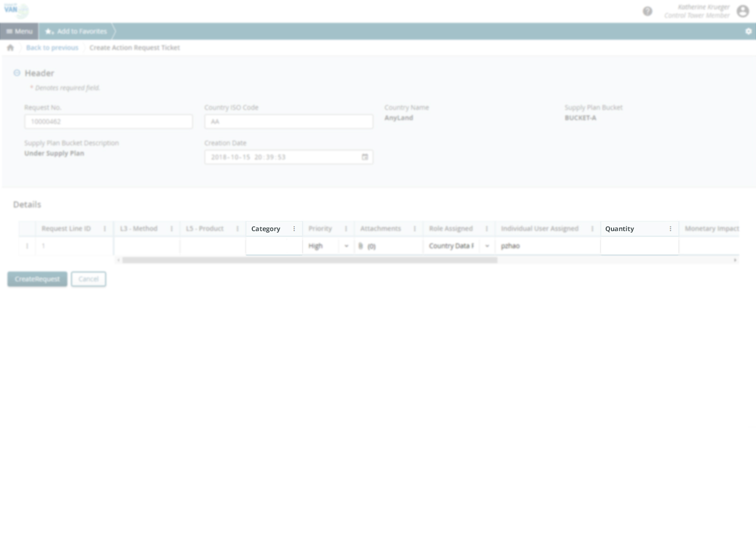The image size is (756, 534).
Task: Expand the Priority dropdown showing High
Action: [346, 246]
